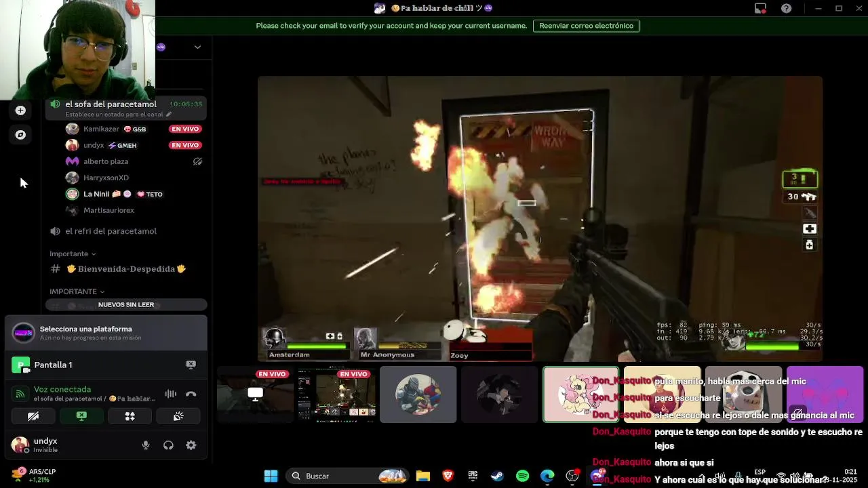Add a server with the plus icon

point(20,110)
